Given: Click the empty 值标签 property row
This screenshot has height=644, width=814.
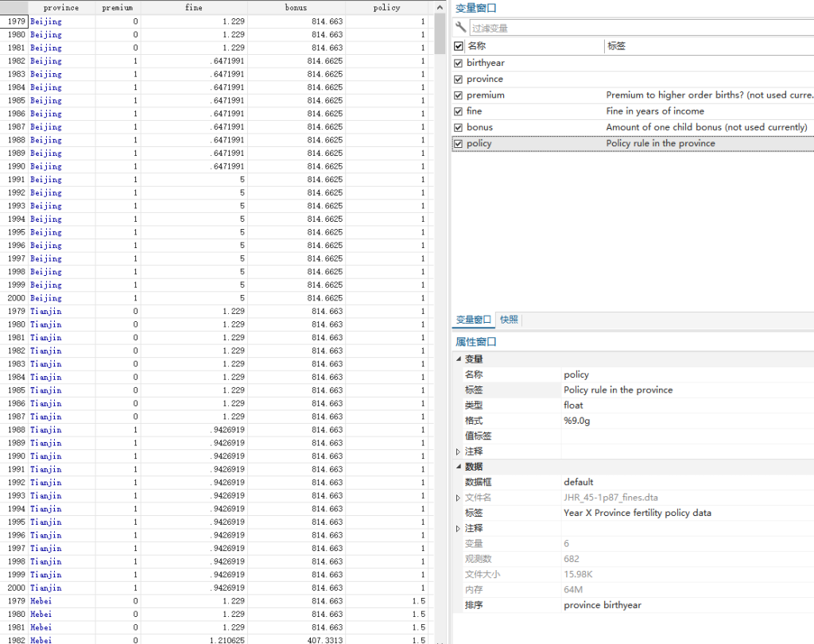Looking at the screenshot, I should coord(688,436).
